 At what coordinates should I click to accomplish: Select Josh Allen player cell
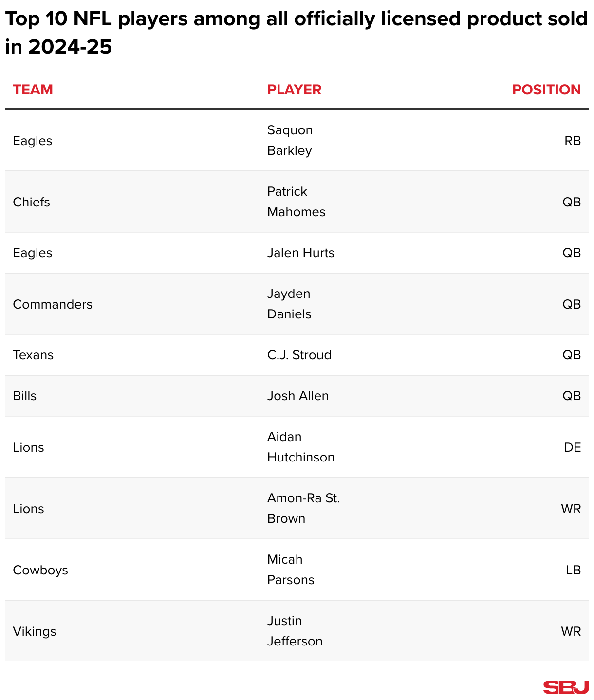[x=297, y=396]
